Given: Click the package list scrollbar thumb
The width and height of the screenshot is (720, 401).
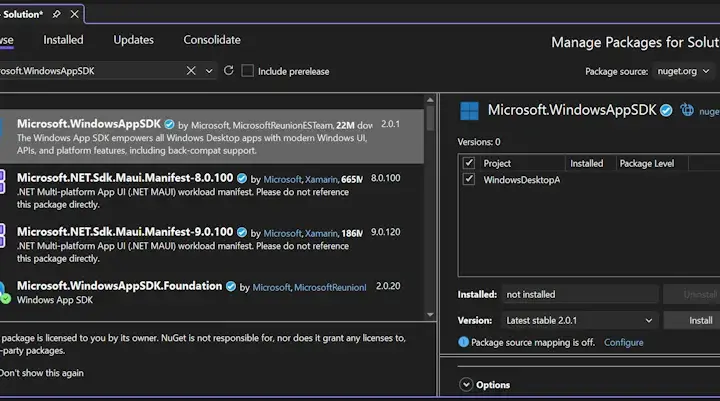Looking at the screenshot, I should pyautogui.click(x=430, y=118).
